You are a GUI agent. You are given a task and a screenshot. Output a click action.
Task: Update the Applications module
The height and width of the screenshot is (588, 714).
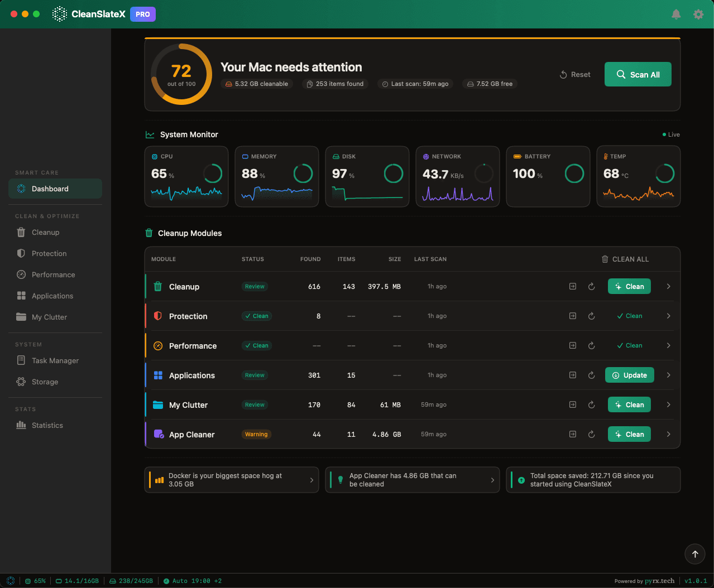click(630, 375)
